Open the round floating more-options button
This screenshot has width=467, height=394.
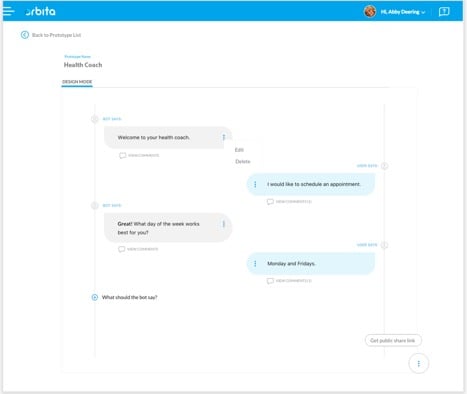tap(419, 363)
